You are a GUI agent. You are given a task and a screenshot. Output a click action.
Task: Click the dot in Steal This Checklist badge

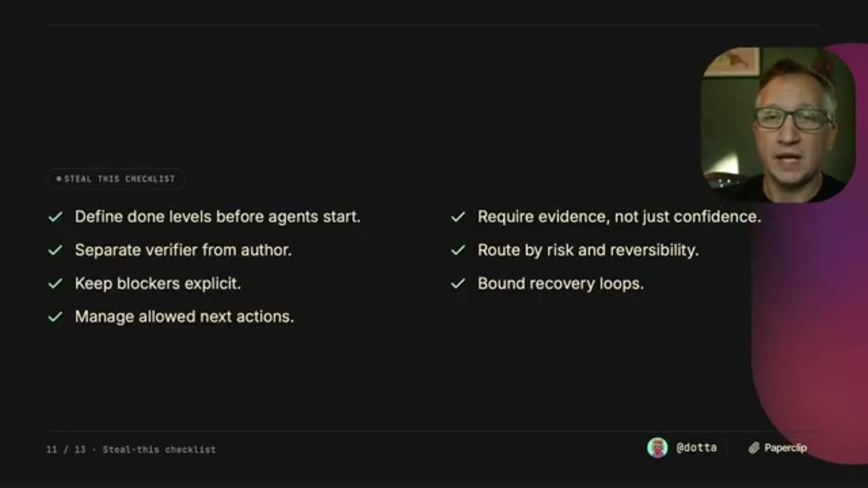(59, 179)
